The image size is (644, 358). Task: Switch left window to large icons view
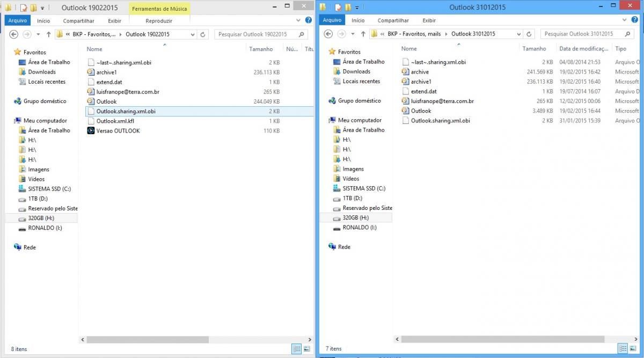click(307, 349)
